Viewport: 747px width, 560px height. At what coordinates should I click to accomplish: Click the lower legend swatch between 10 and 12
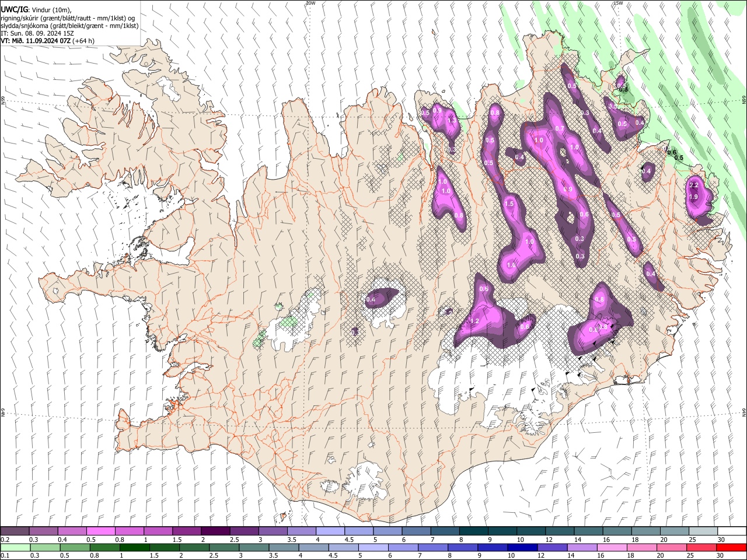523,547
